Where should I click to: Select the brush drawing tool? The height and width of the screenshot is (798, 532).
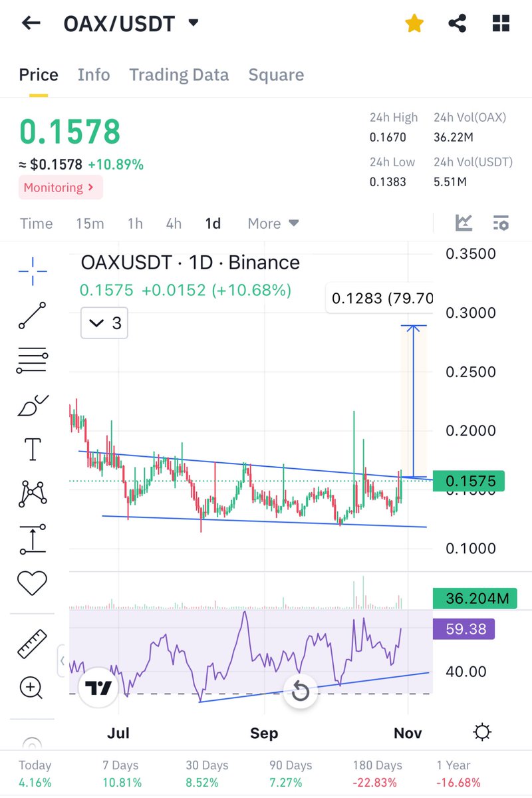point(31,406)
